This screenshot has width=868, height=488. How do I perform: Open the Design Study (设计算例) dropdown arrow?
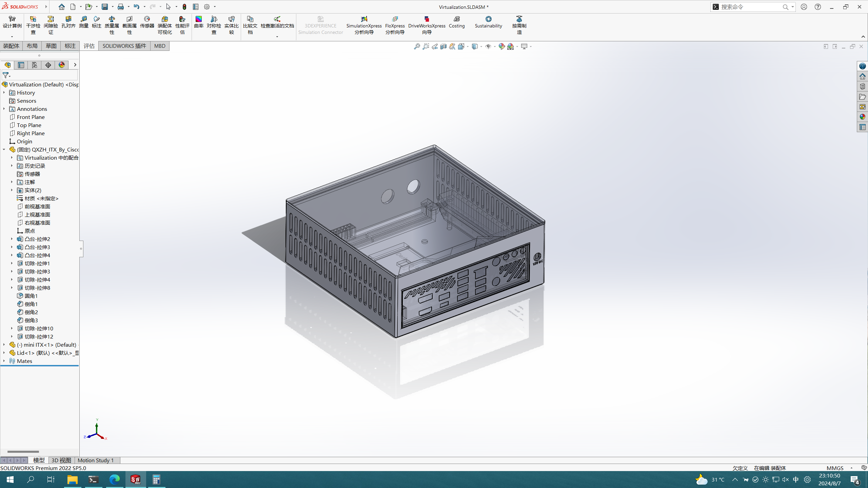pos(12,37)
